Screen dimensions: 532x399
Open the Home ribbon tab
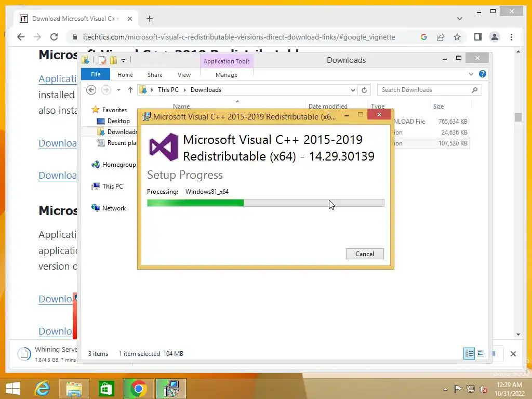click(x=125, y=75)
